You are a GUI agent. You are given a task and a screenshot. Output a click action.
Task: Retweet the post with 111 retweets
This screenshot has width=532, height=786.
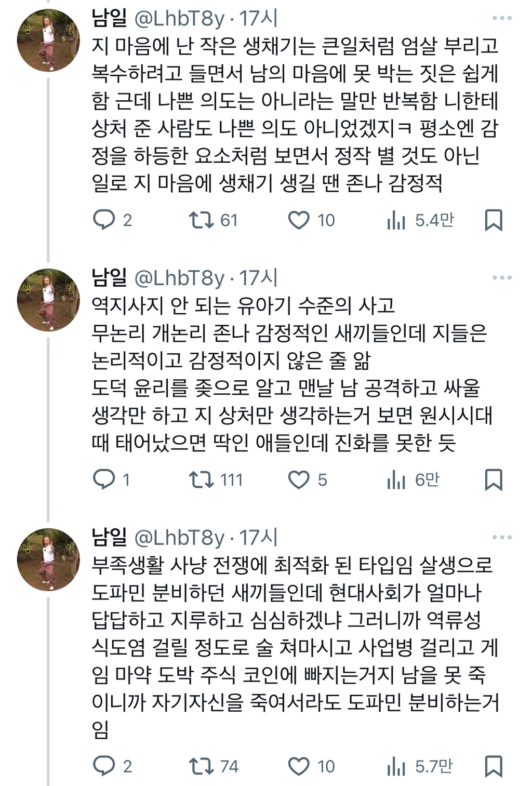[201, 479]
